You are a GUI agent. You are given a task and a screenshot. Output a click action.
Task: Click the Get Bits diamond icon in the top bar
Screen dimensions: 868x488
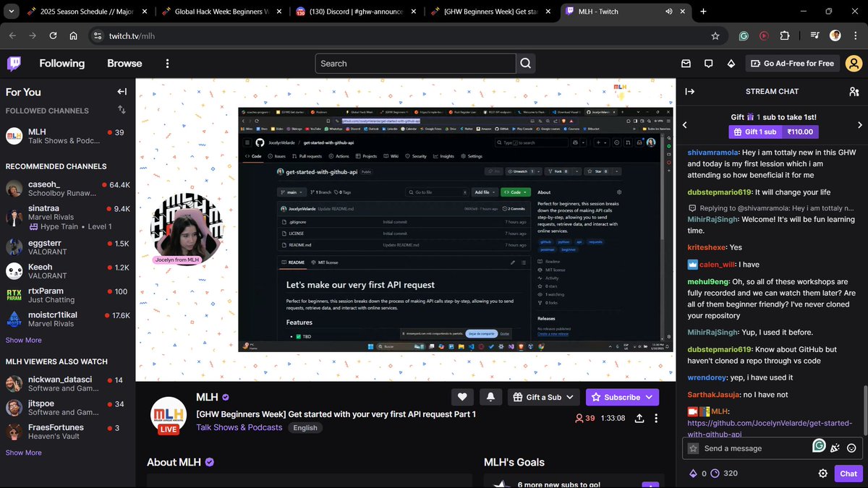pos(731,64)
